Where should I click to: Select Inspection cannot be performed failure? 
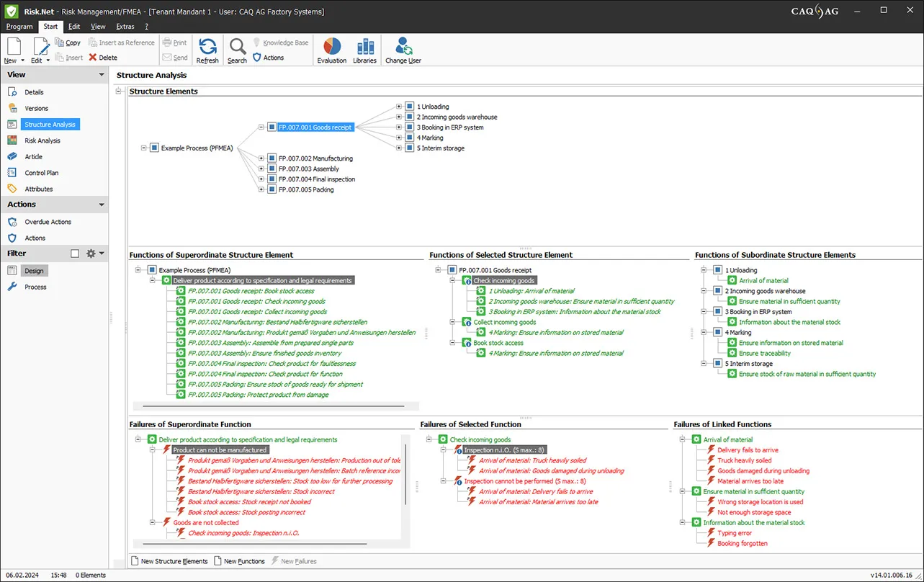pyautogui.click(x=525, y=481)
